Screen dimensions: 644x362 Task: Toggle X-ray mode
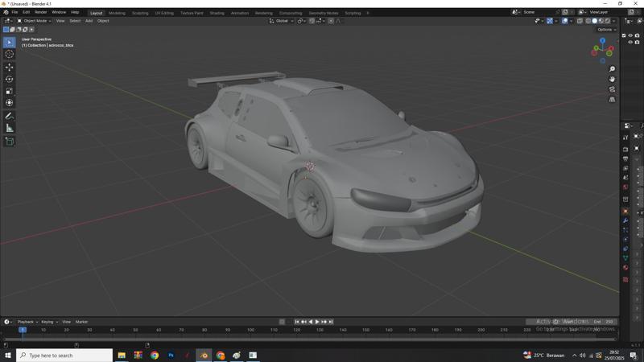point(580,21)
